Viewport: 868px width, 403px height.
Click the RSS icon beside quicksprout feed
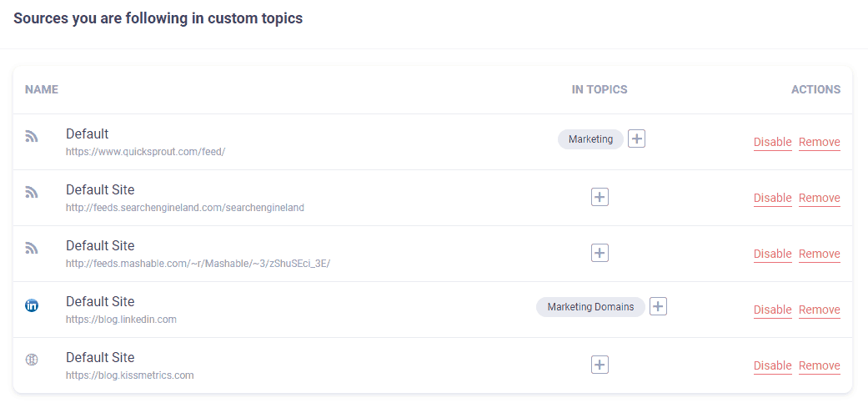pos(32,137)
